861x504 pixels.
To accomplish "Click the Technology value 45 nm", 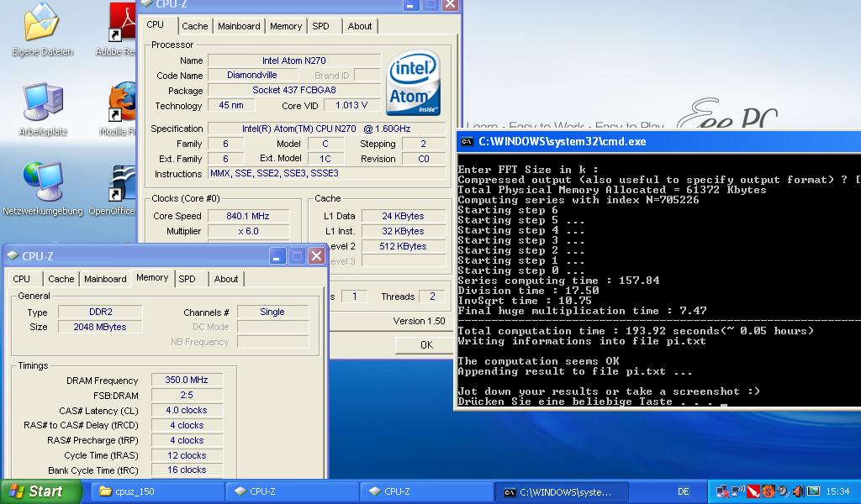I will (231, 105).
